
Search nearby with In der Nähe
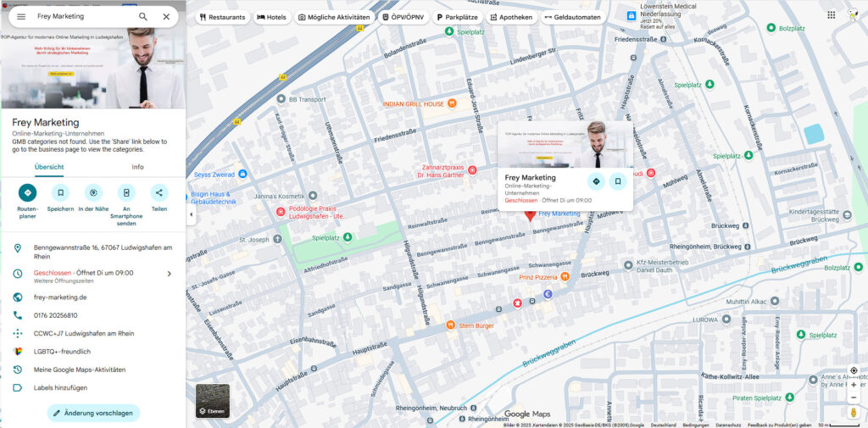point(93,192)
